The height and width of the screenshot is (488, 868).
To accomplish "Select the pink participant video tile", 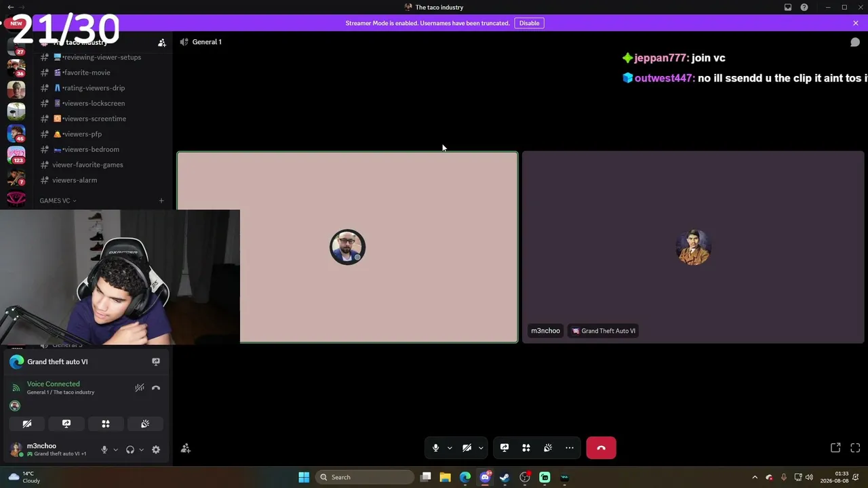I will pyautogui.click(x=347, y=247).
